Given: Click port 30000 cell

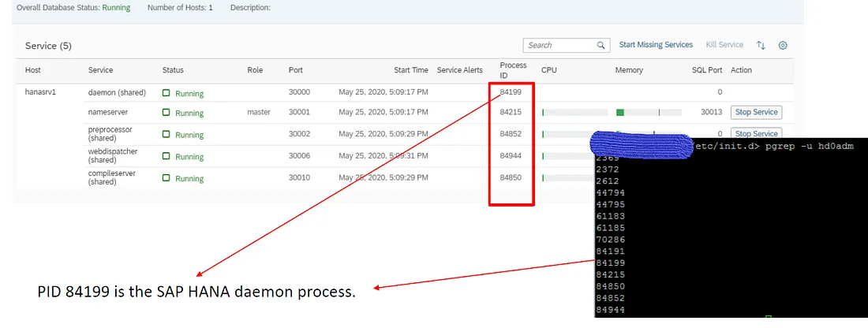Looking at the screenshot, I should point(300,92).
